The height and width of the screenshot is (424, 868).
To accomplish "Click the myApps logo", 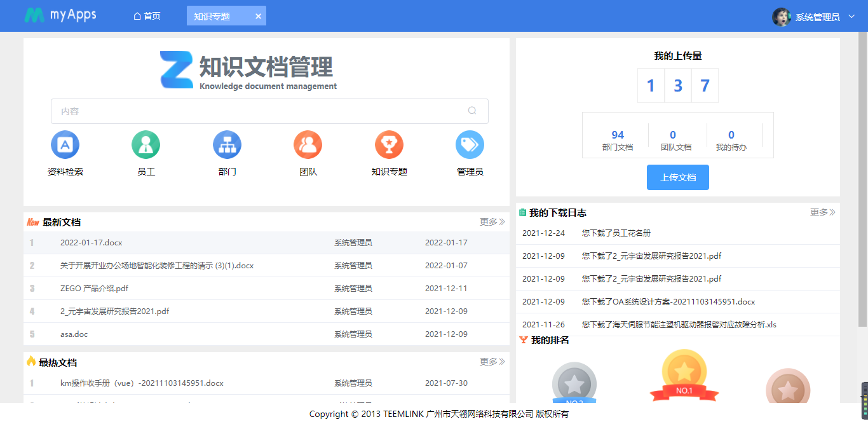I will pos(60,15).
